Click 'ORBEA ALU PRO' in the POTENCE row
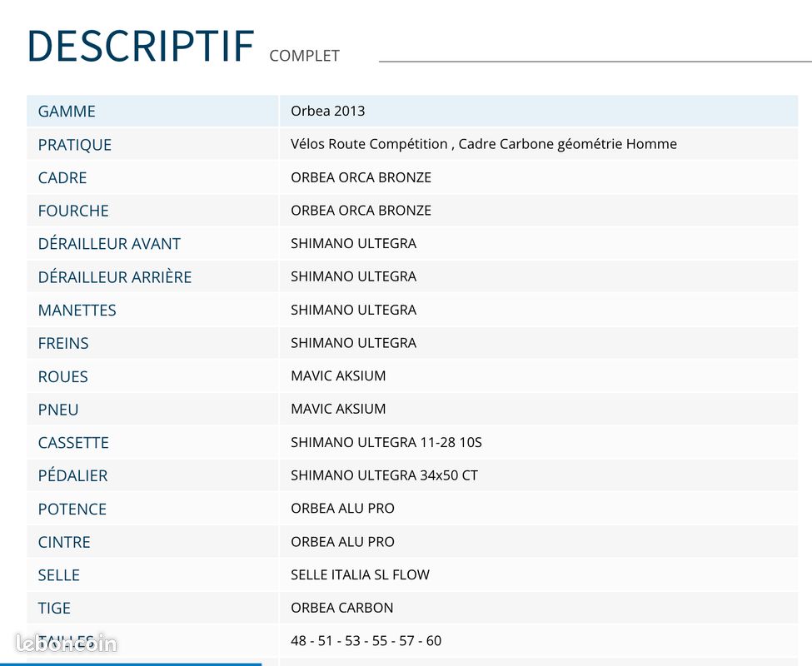812x666 pixels. click(343, 508)
